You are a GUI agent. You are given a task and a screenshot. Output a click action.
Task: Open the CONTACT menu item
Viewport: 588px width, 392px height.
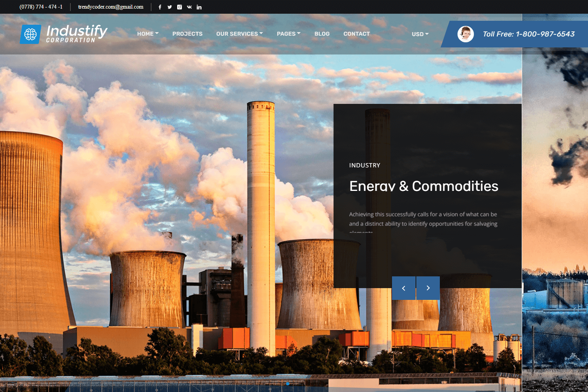click(x=356, y=34)
